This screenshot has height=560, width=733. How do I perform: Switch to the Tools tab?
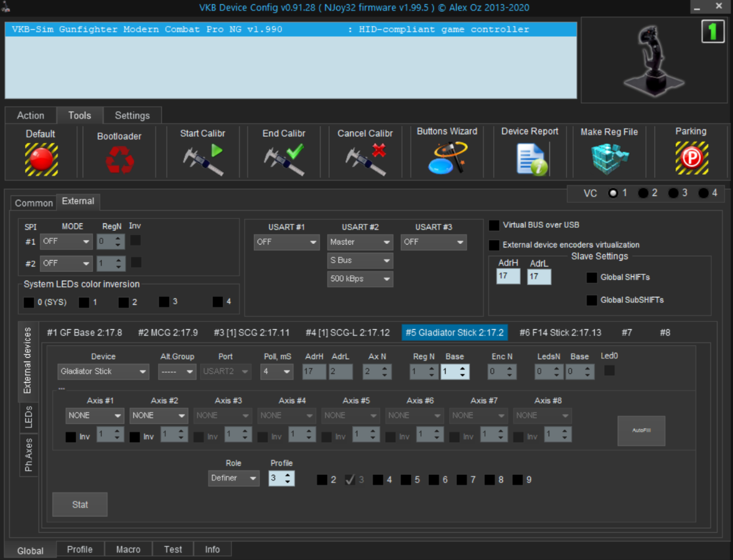tap(80, 116)
